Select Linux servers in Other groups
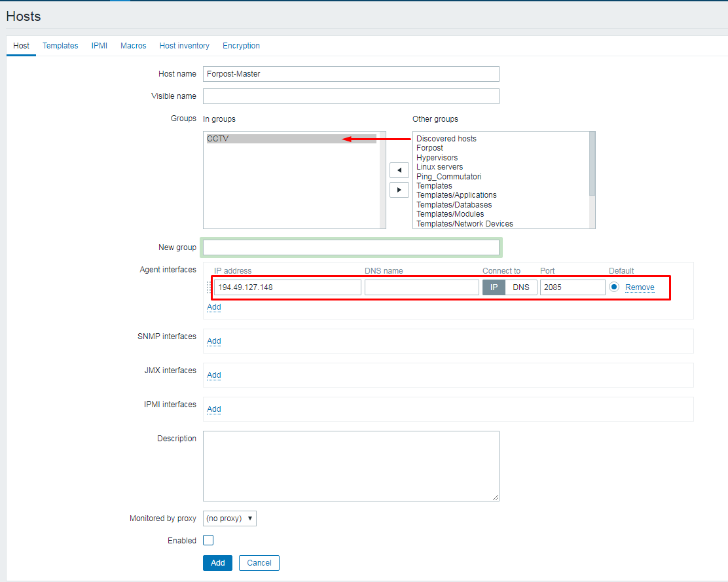728x582 pixels. click(439, 167)
